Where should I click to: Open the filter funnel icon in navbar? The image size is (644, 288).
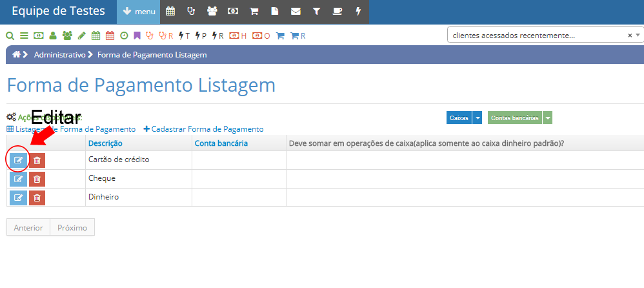(316, 12)
